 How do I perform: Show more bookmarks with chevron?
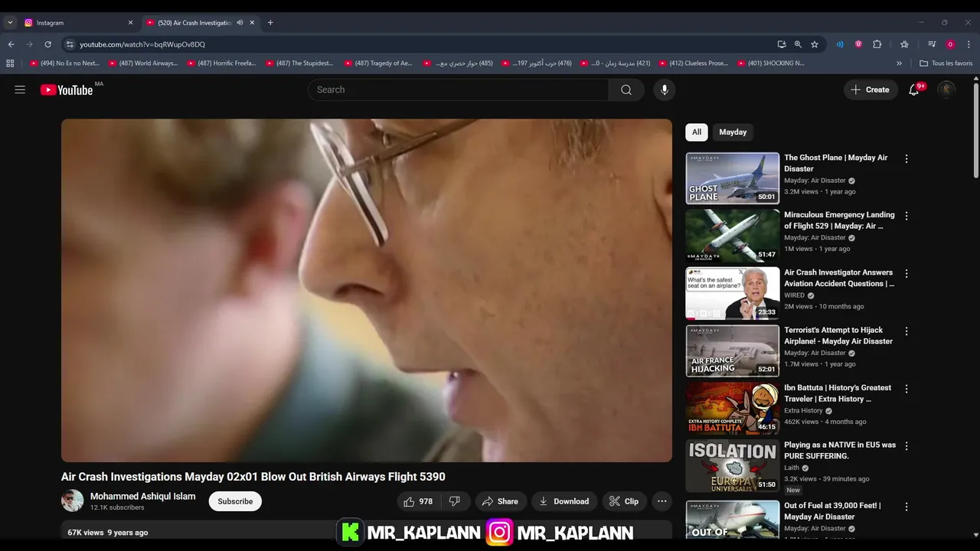(899, 64)
